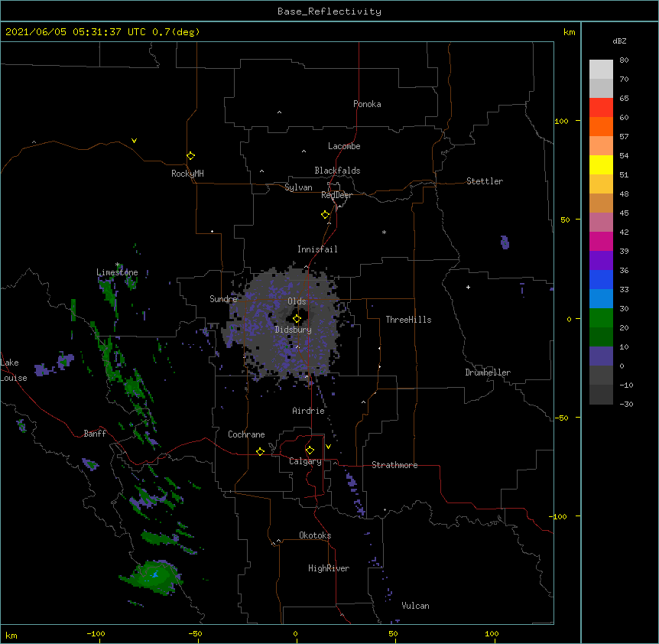Click the yellow diamond marker above Calgary label
The width and height of the screenshot is (659, 644).
click(x=310, y=450)
